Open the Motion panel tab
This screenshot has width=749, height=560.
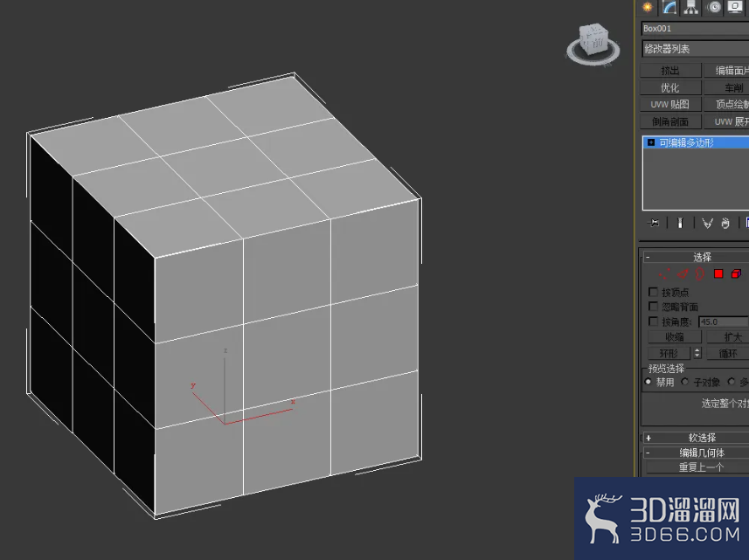pos(714,7)
